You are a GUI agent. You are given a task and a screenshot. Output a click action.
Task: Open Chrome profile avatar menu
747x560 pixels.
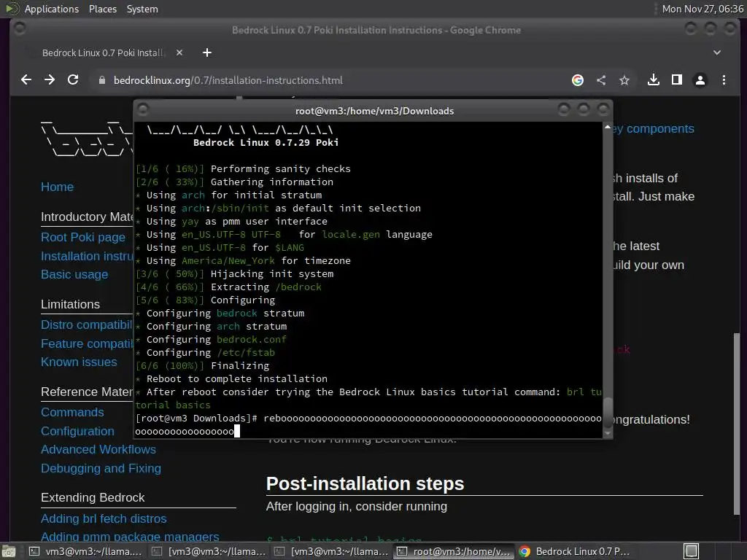click(x=700, y=80)
